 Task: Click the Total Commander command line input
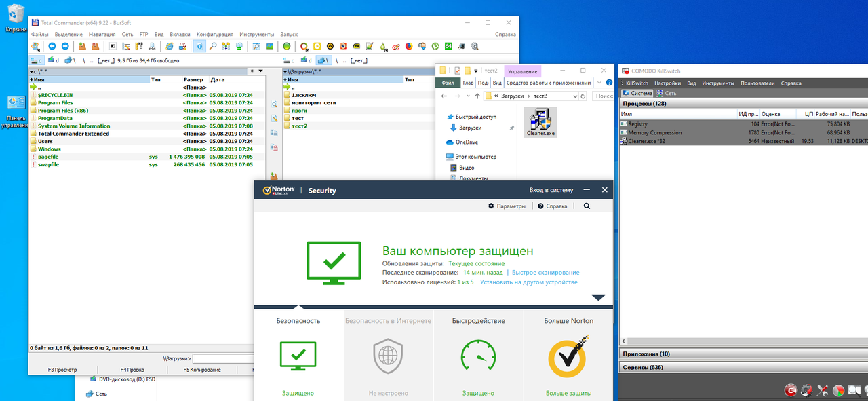222,358
